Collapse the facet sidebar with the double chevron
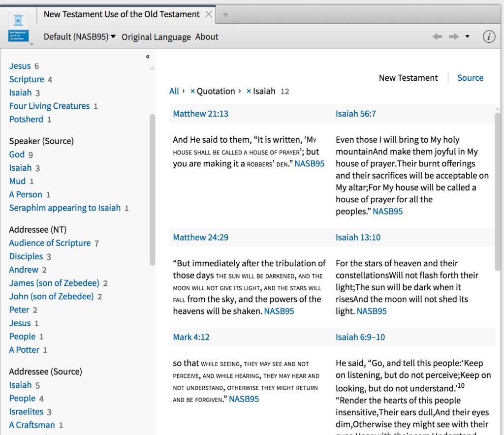504x435 pixels. tap(147, 56)
